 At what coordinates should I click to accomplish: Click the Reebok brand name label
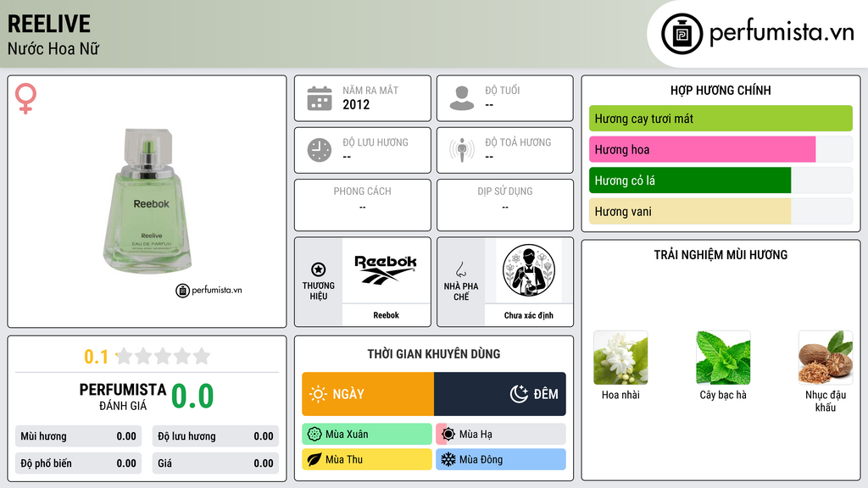pos(386,315)
